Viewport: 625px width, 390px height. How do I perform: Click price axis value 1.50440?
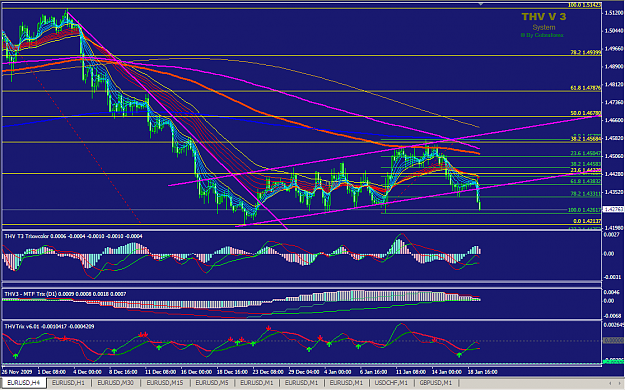tap(614, 31)
